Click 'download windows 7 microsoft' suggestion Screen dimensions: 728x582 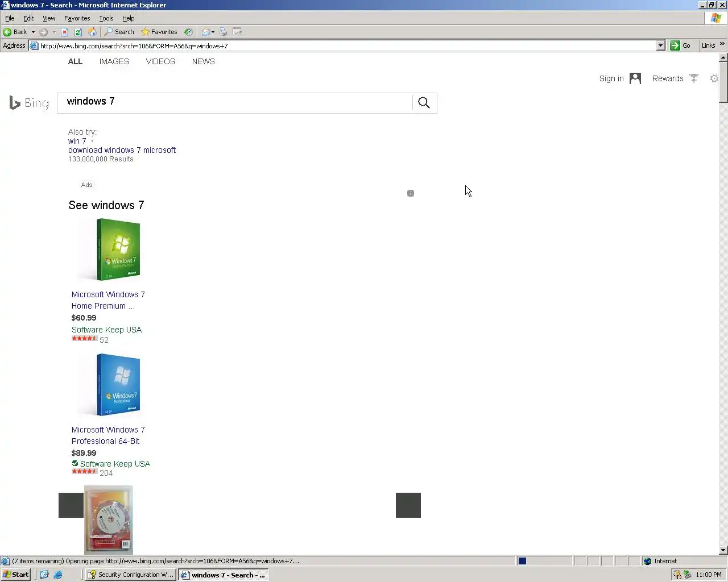coord(122,150)
